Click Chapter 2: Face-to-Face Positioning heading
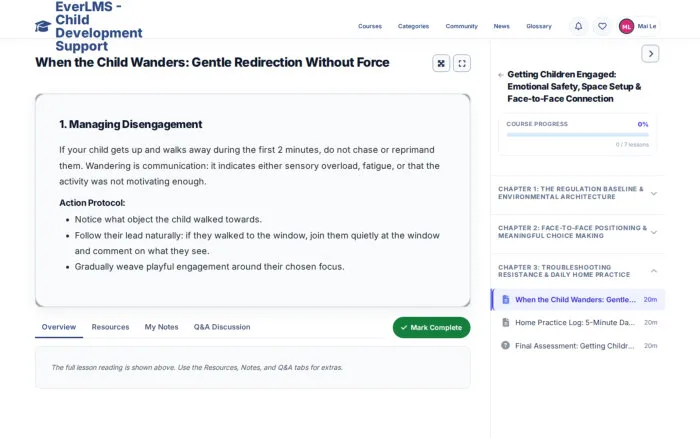 tap(572, 232)
